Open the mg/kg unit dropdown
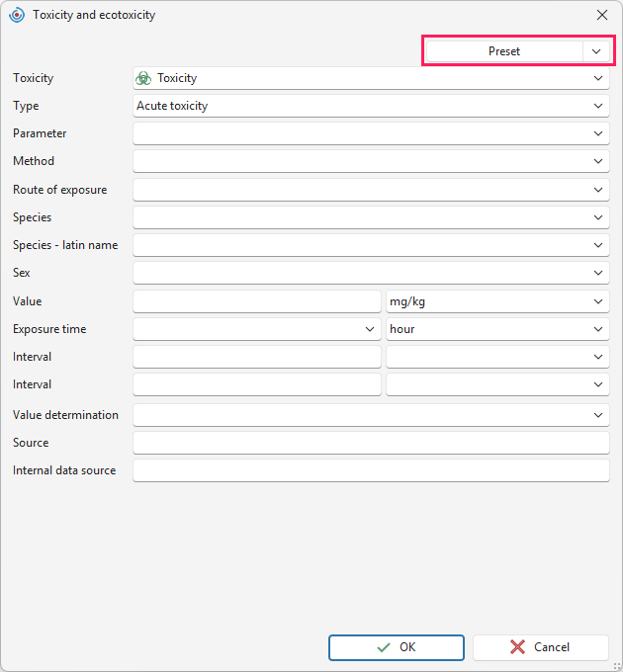This screenshot has height=672, width=623. coord(497,301)
